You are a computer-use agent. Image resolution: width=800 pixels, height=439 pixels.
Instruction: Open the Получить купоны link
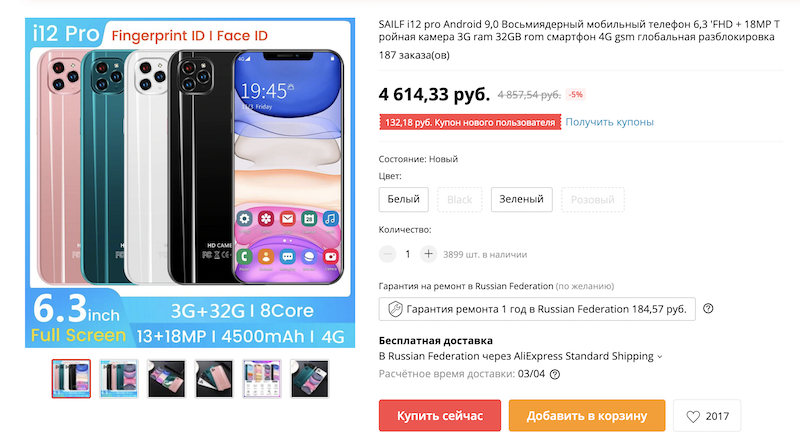pos(609,122)
